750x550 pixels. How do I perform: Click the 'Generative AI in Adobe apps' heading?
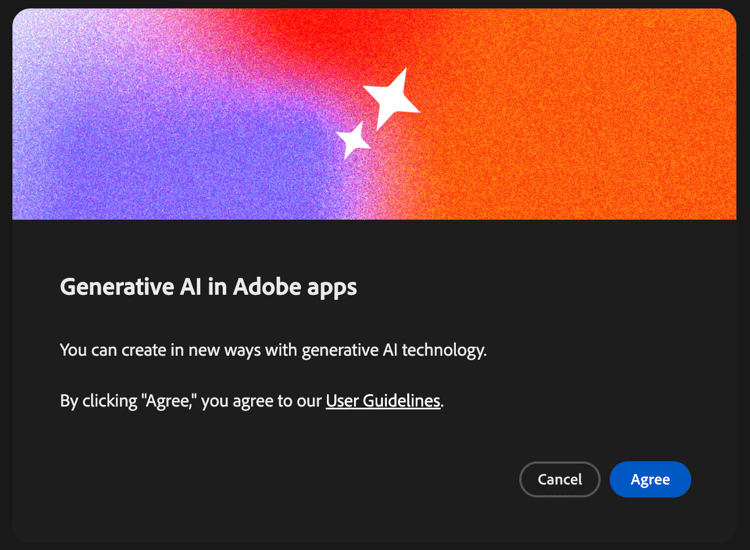(x=208, y=287)
